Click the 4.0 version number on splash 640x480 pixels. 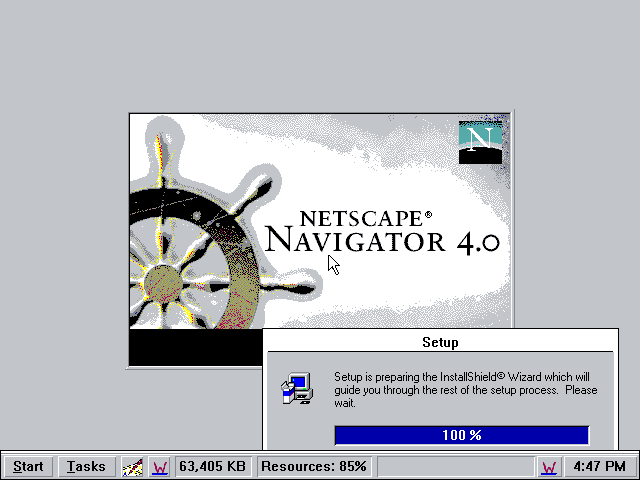[476, 242]
